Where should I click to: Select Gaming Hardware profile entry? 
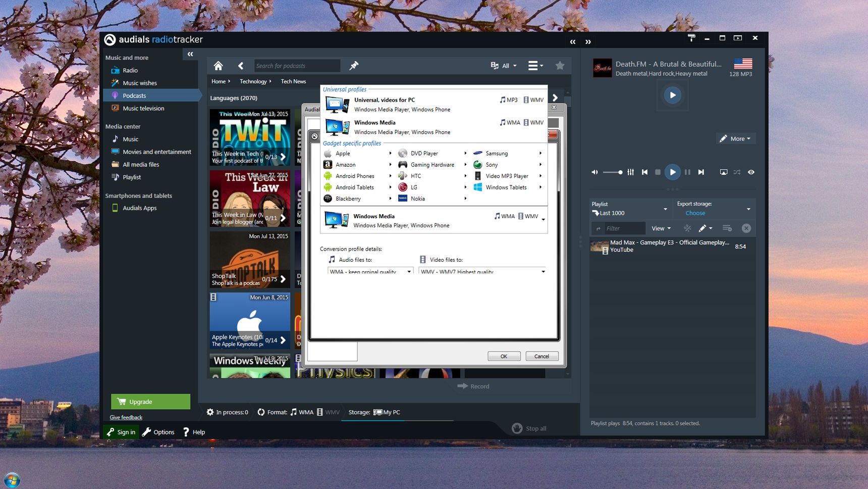pos(432,165)
